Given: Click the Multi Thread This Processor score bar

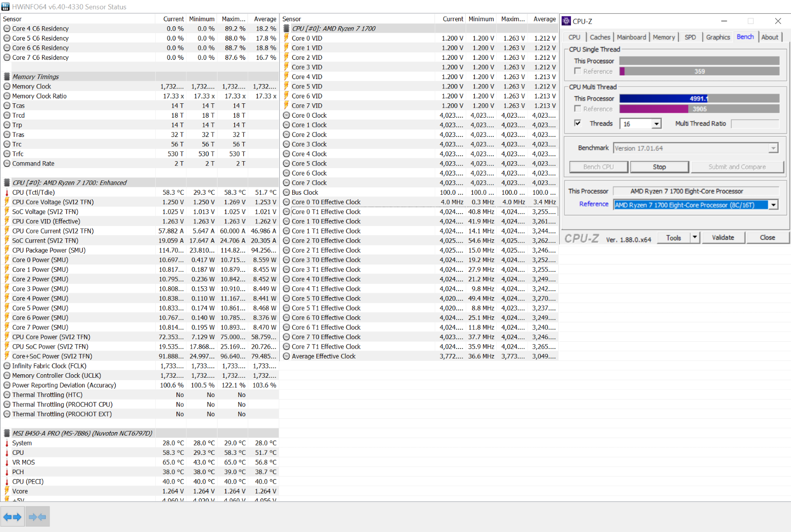Looking at the screenshot, I should click(x=699, y=98).
